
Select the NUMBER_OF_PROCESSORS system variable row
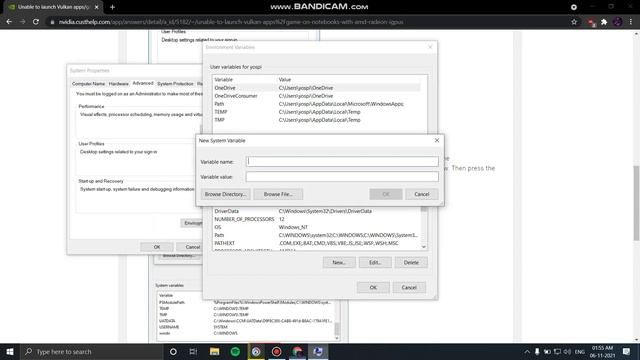[316, 219]
